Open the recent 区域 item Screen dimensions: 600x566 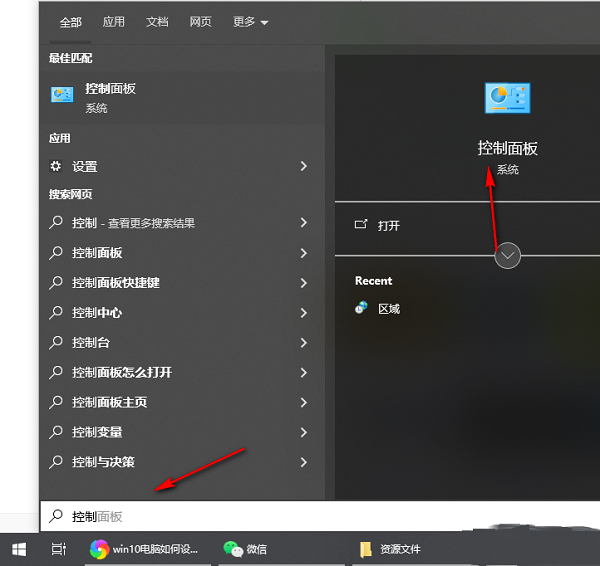(389, 309)
